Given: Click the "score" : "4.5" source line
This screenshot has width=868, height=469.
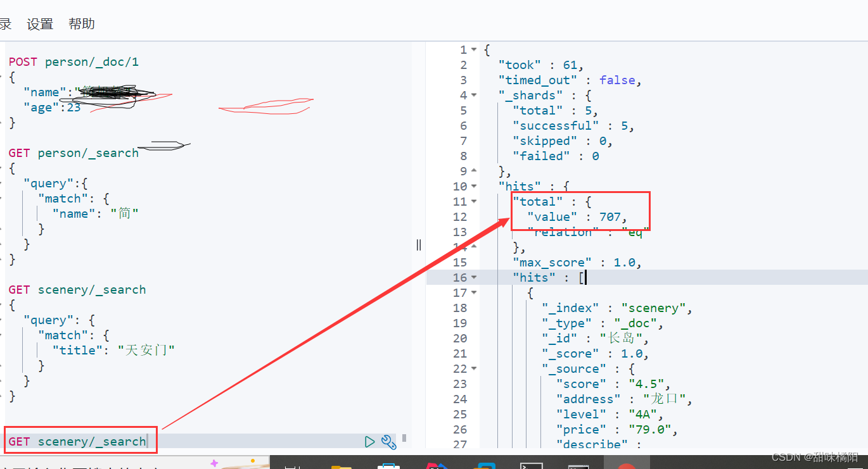Looking at the screenshot, I should click(613, 384).
